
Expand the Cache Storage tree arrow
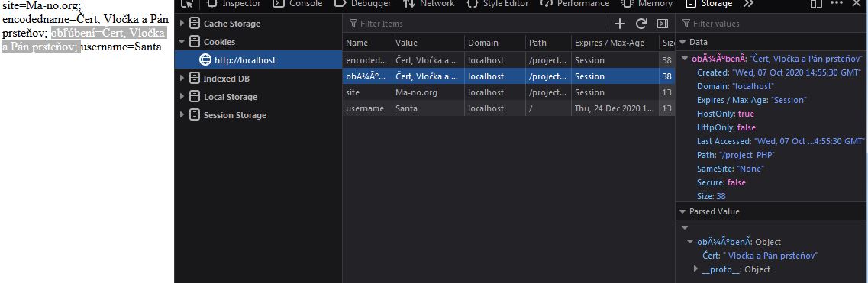click(182, 24)
